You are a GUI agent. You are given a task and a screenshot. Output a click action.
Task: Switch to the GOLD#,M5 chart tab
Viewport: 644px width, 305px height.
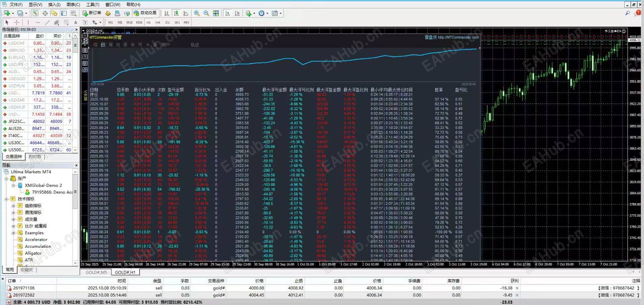tap(97, 272)
